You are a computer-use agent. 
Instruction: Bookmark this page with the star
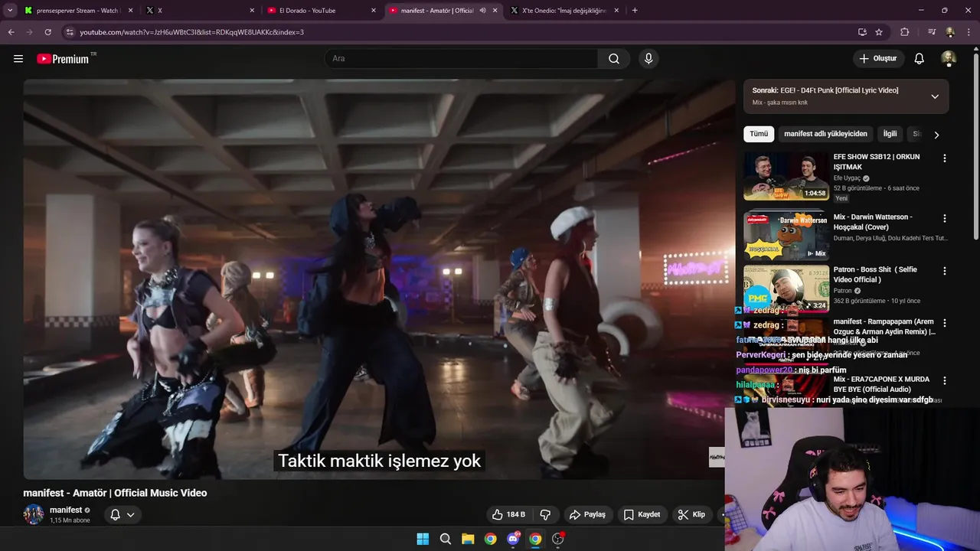click(x=879, y=32)
